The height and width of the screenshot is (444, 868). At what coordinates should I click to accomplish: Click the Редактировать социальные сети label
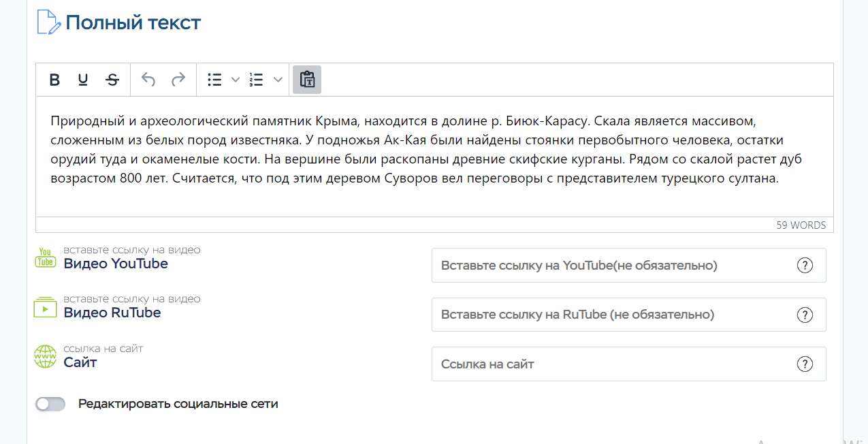178,404
